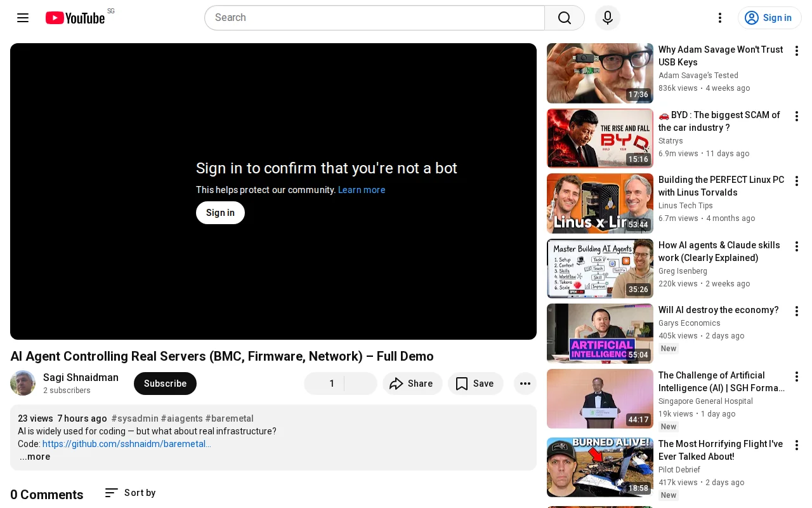
Task: Open the top-bar settings three-dot menu
Action: [x=720, y=18]
